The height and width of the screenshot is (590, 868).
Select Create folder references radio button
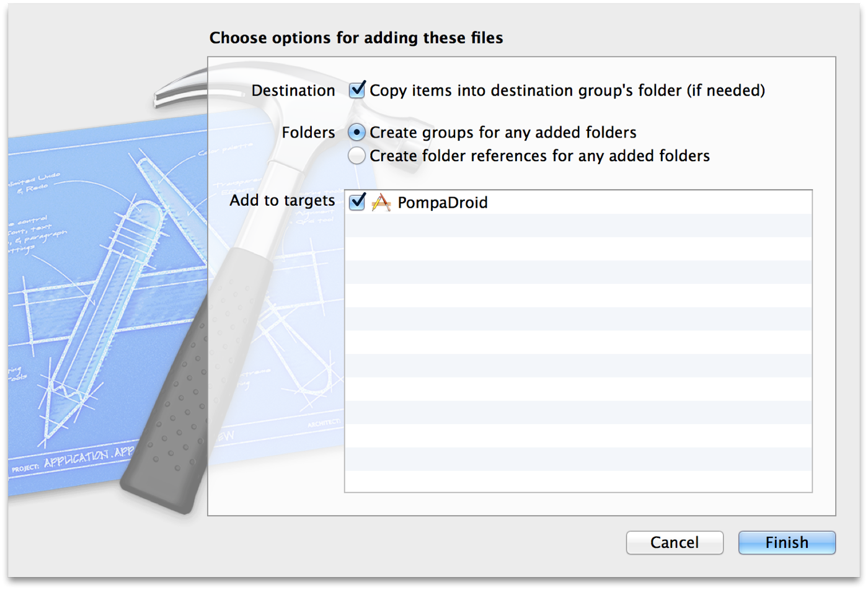[x=356, y=155]
